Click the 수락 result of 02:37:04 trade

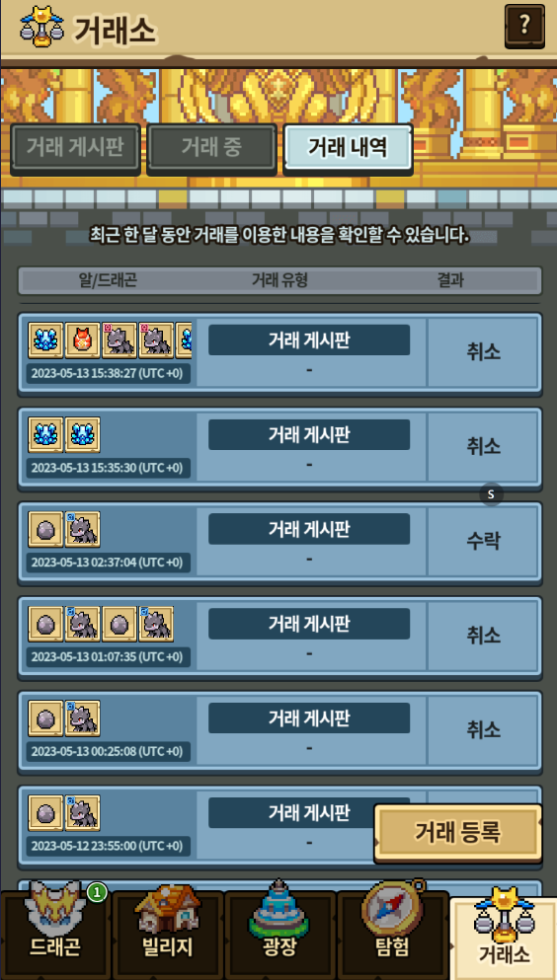coord(483,541)
